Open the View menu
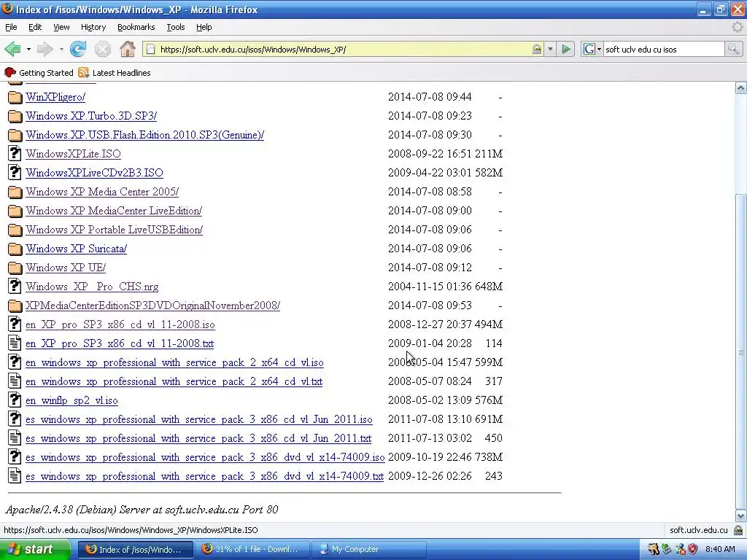Image resolution: width=747 pixels, height=560 pixels. (61, 27)
